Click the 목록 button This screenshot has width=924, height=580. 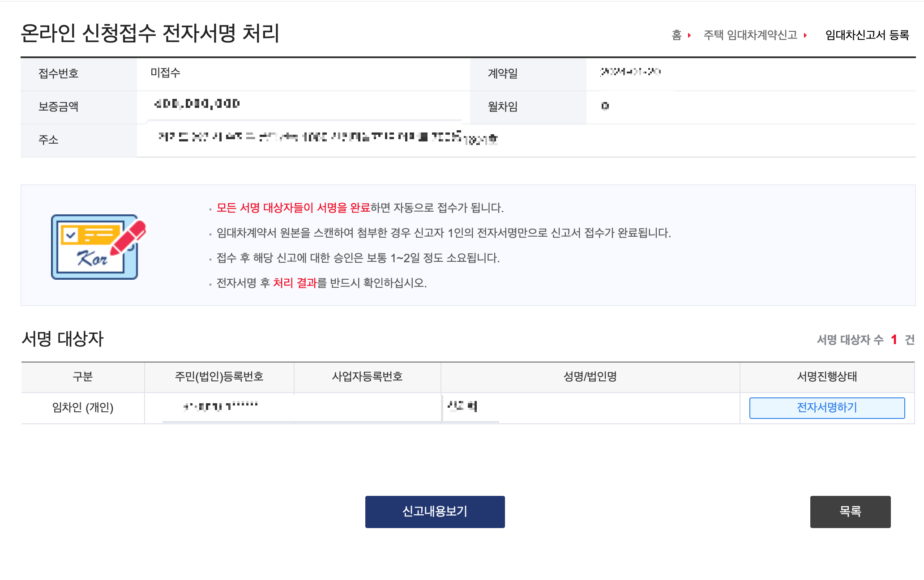pos(850,512)
